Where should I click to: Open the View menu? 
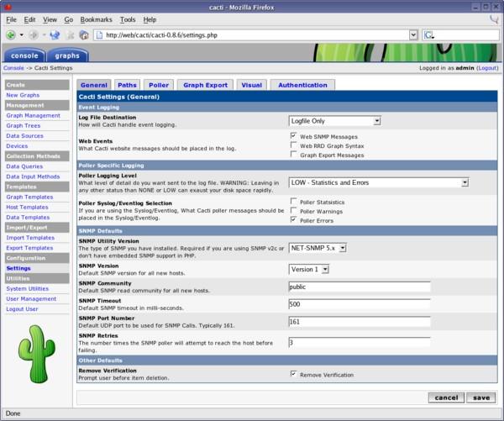50,19
